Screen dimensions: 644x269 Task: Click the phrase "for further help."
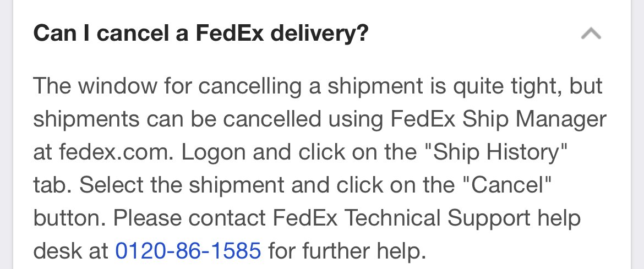347,250
